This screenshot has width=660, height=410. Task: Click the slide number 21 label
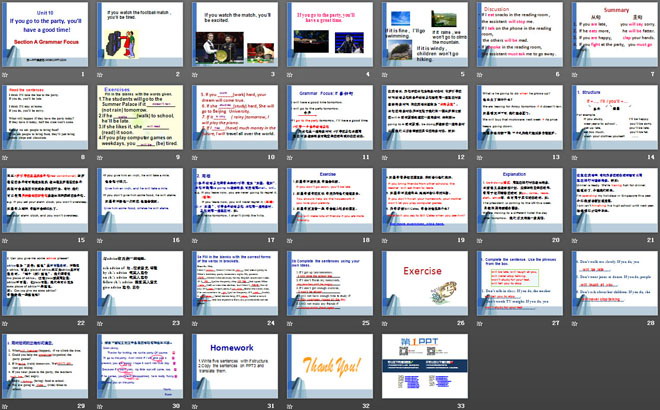[651, 240]
